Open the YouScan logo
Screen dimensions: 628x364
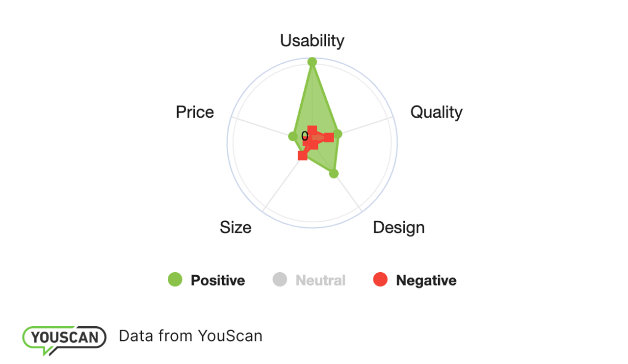(x=64, y=338)
